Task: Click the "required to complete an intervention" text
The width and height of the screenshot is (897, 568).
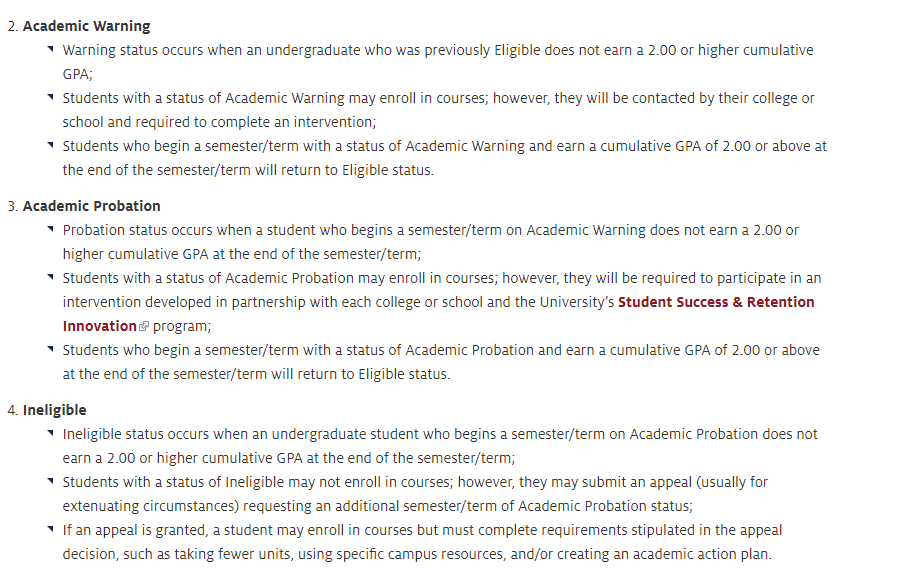Action: point(248,122)
